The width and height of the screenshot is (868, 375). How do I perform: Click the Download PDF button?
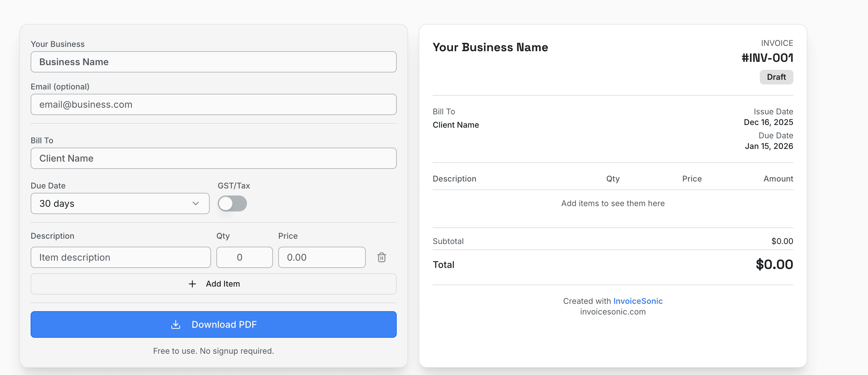pos(214,324)
